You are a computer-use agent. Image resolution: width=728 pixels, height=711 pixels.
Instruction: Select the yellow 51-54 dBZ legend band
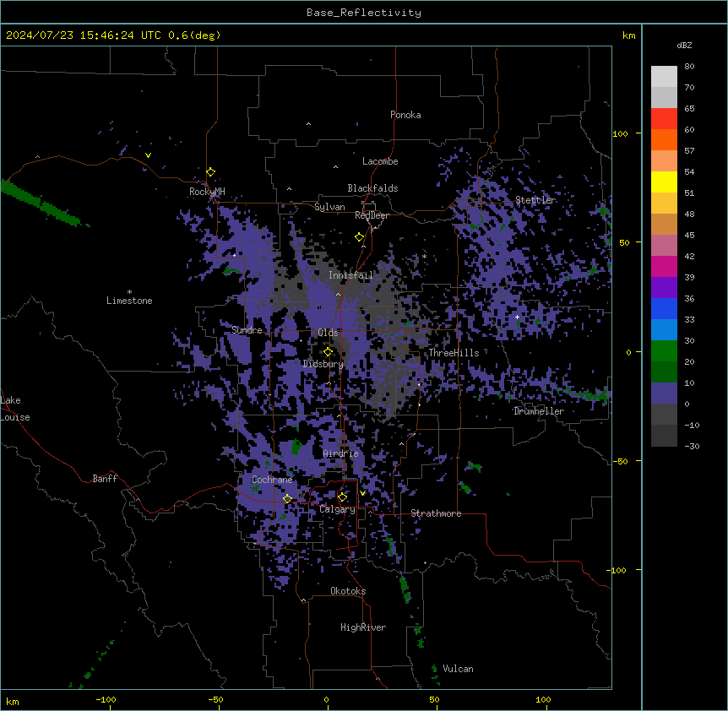pos(664,182)
